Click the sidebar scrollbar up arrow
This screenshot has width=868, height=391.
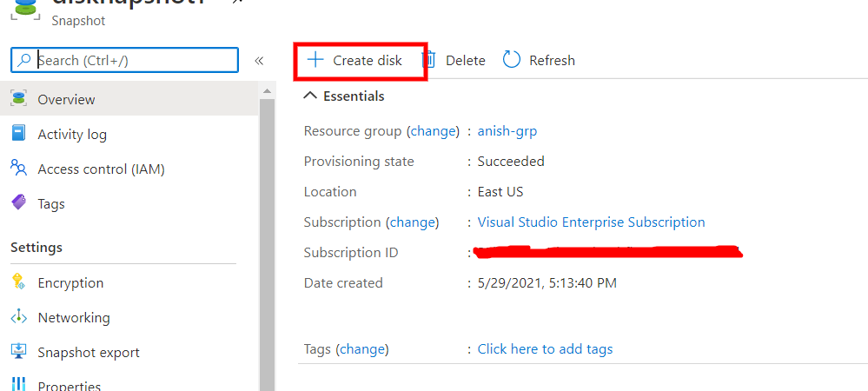267,91
